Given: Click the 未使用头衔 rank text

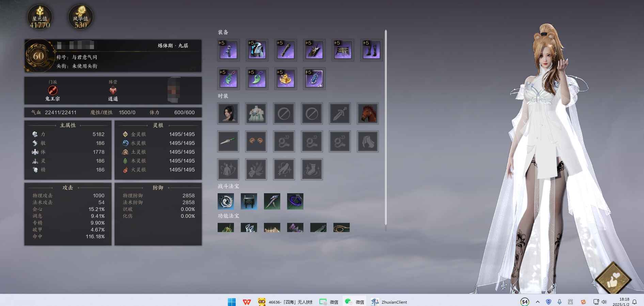Looking at the screenshot, I should coord(85,66).
